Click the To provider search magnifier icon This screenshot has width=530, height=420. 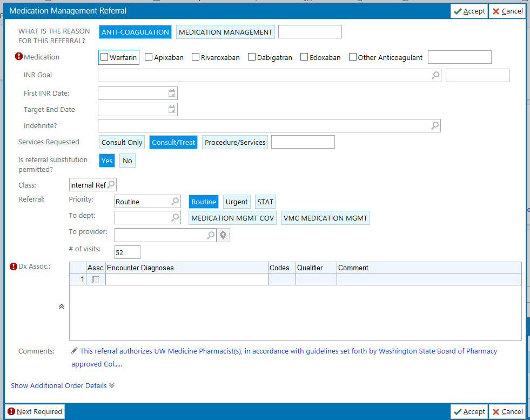click(x=211, y=236)
